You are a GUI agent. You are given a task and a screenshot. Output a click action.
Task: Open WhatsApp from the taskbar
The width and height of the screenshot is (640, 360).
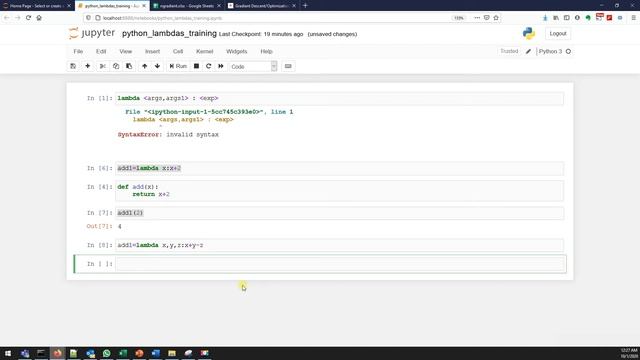[107, 353]
